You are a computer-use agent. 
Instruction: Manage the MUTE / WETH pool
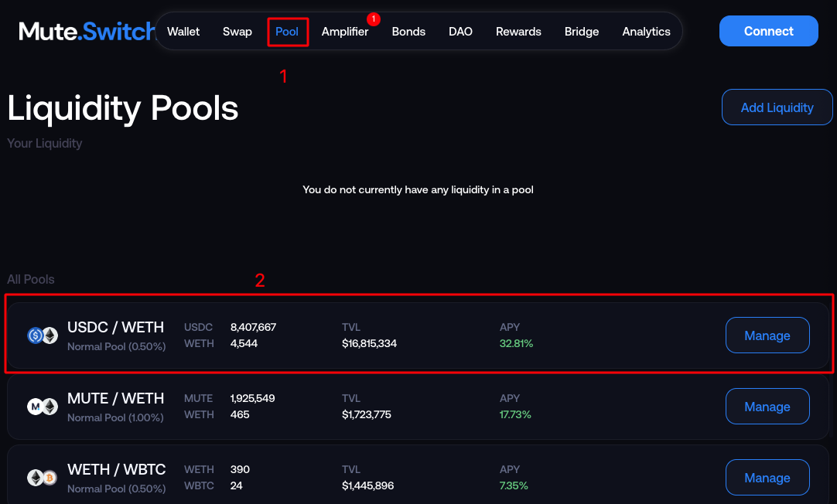pyautogui.click(x=767, y=407)
